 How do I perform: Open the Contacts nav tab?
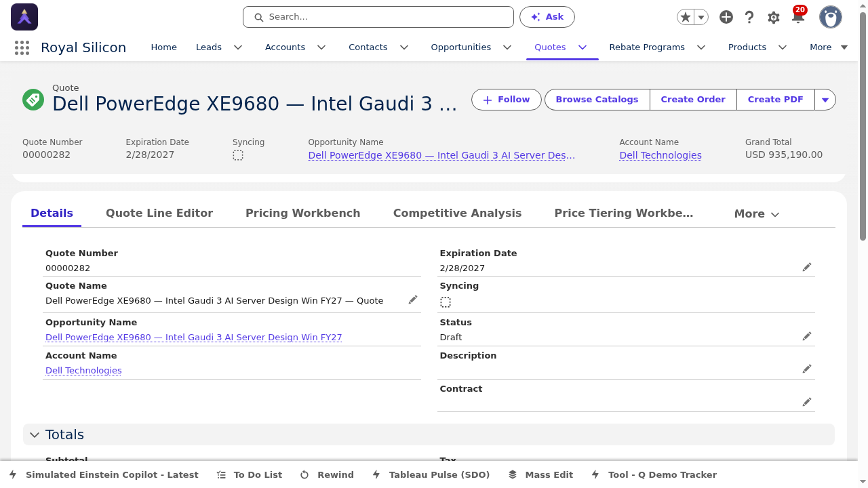tap(368, 47)
